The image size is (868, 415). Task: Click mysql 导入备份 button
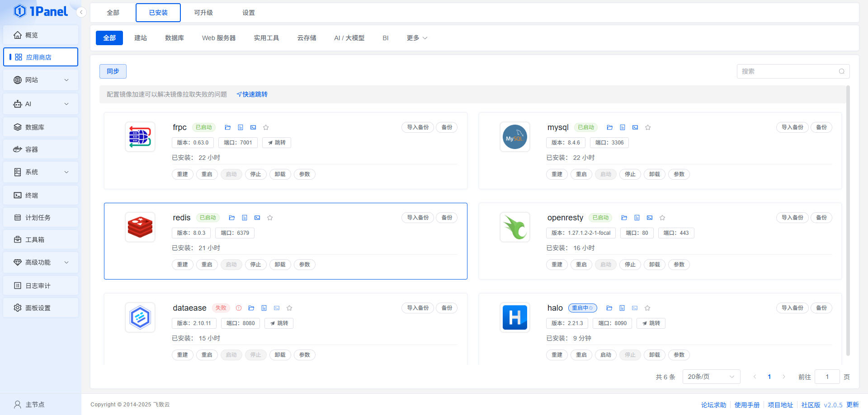(793, 127)
